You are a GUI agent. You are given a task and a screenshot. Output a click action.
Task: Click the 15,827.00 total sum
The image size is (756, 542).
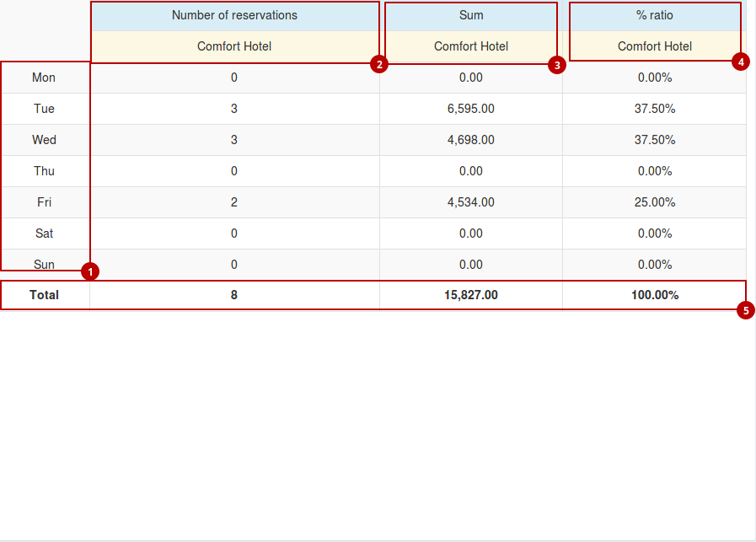coord(471,295)
